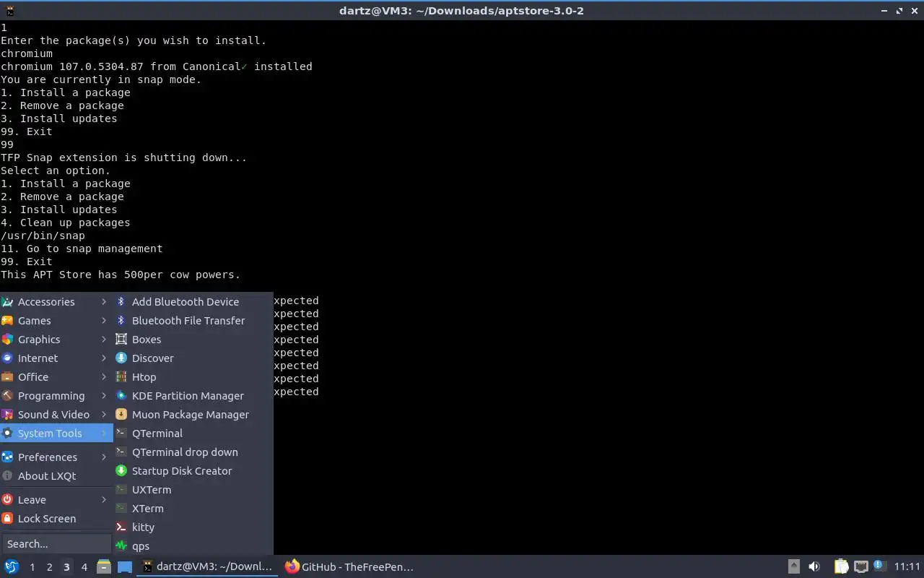Click the '/usr/bin/snap' terminal line
The width and height of the screenshot is (924, 578).
pos(43,236)
